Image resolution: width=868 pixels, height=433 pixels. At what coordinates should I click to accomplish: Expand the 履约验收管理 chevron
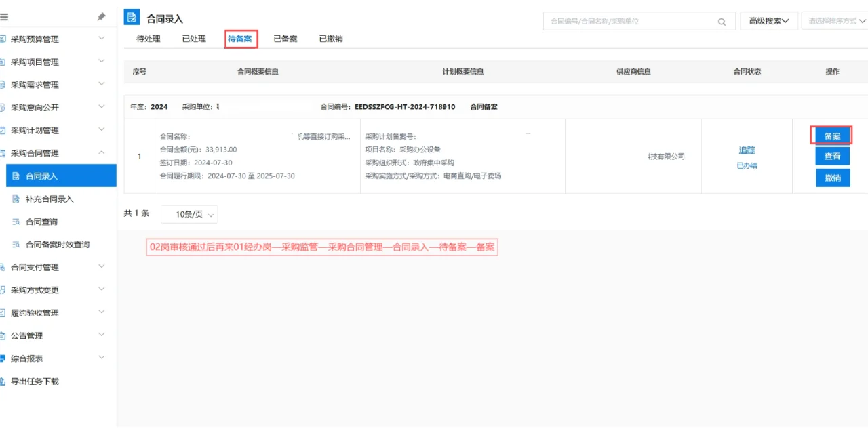point(102,312)
